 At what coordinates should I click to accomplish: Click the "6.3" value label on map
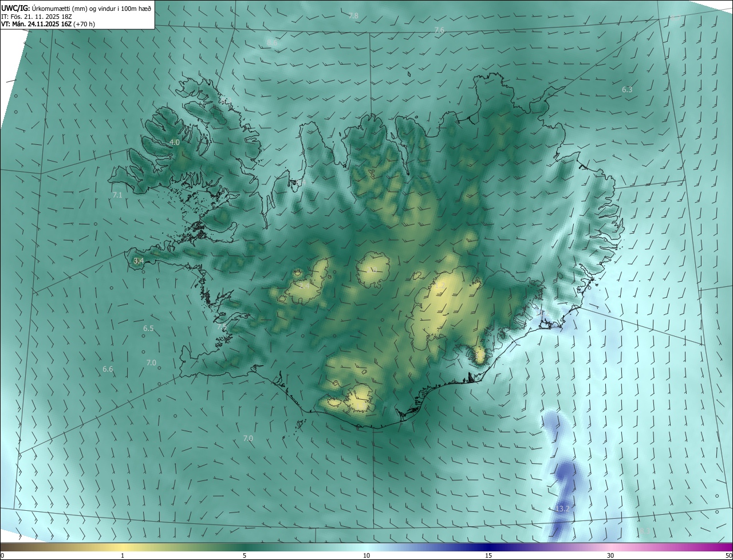tap(627, 89)
